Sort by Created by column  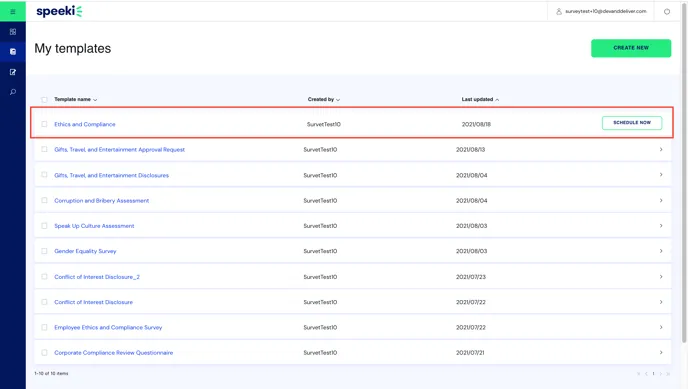(324, 100)
